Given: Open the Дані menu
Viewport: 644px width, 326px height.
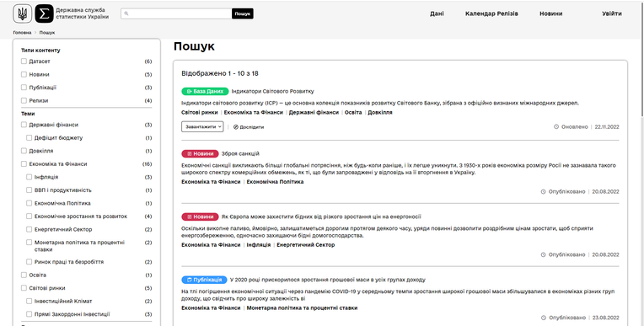Looking at the screenshot, I should [x=437, y=13].
